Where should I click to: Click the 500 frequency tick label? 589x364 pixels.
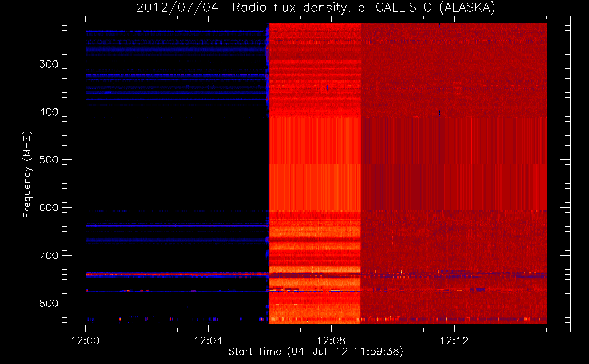49,160
